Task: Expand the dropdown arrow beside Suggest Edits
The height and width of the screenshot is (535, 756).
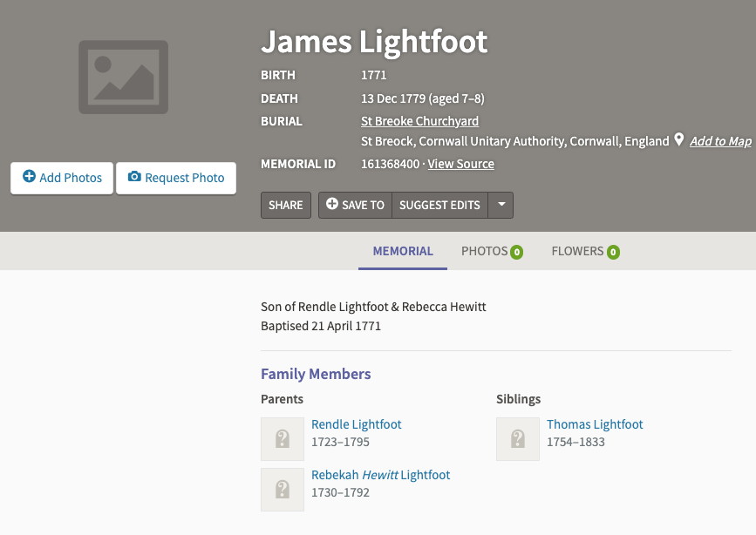Action: coord(501,205)
